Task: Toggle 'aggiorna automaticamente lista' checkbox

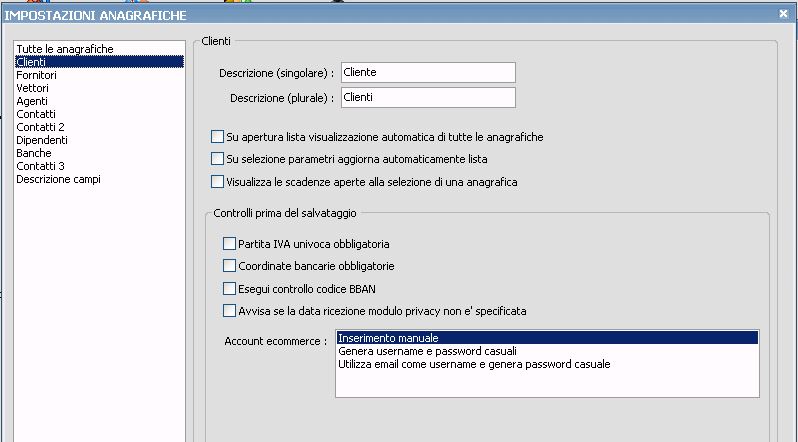Action: pyautogui.click(x=218, y=159)
